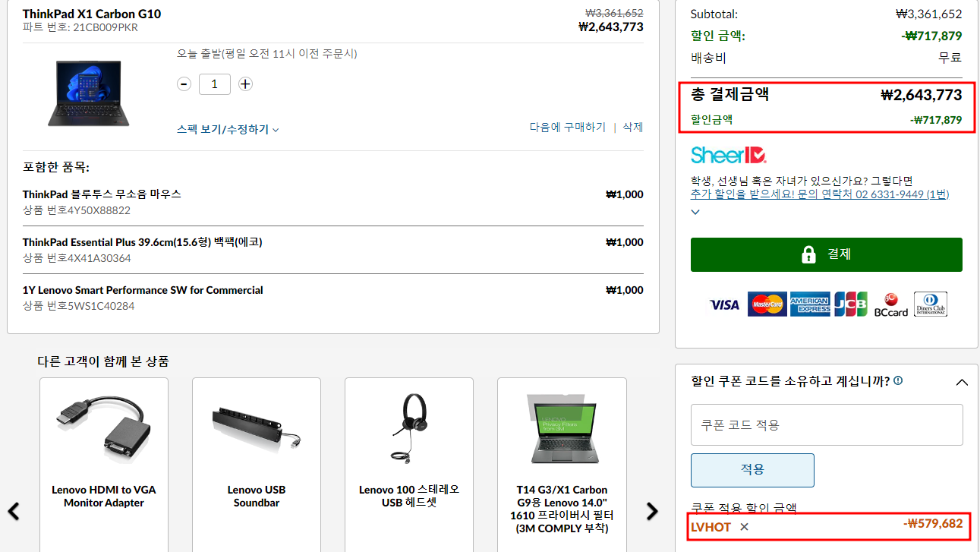Show previous products with left arrow
Screen dimensions: 980x552
coord(14,511)
